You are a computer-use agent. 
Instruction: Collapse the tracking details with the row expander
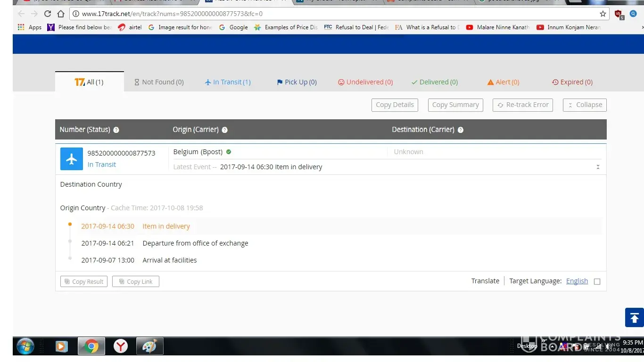[x=598, y=167]
